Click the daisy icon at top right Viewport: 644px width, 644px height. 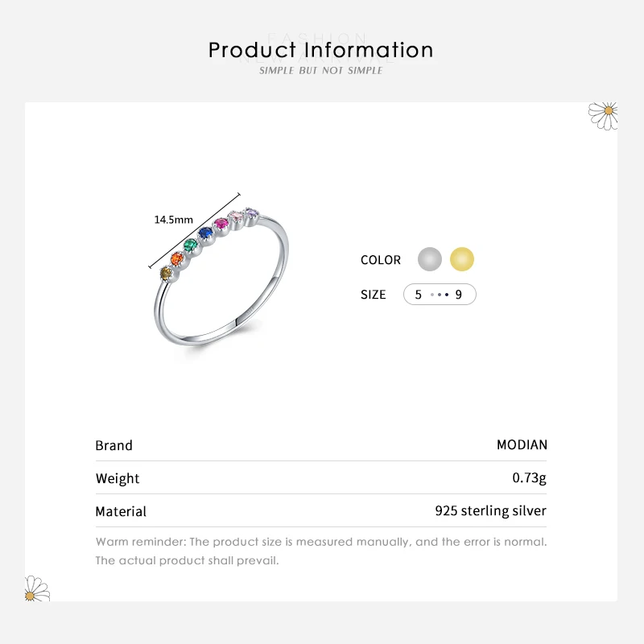tap(603, 114)
